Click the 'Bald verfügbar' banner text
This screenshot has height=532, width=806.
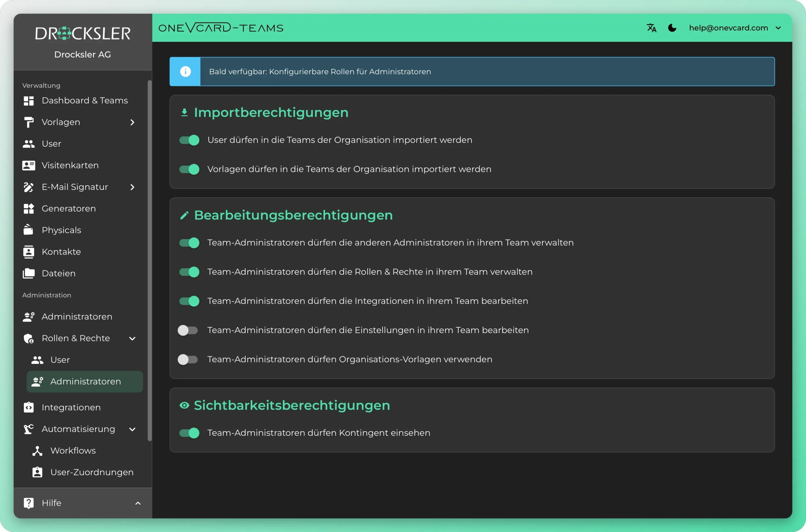tap(320, 72)
